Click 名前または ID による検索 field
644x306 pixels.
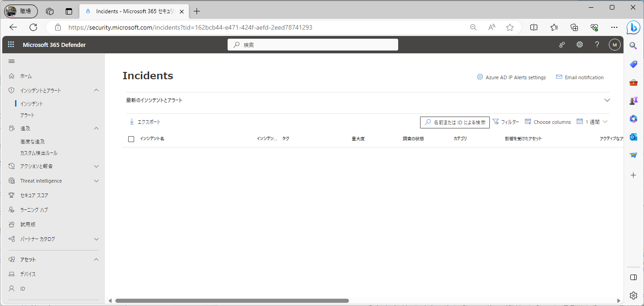(x=455, y=122)
